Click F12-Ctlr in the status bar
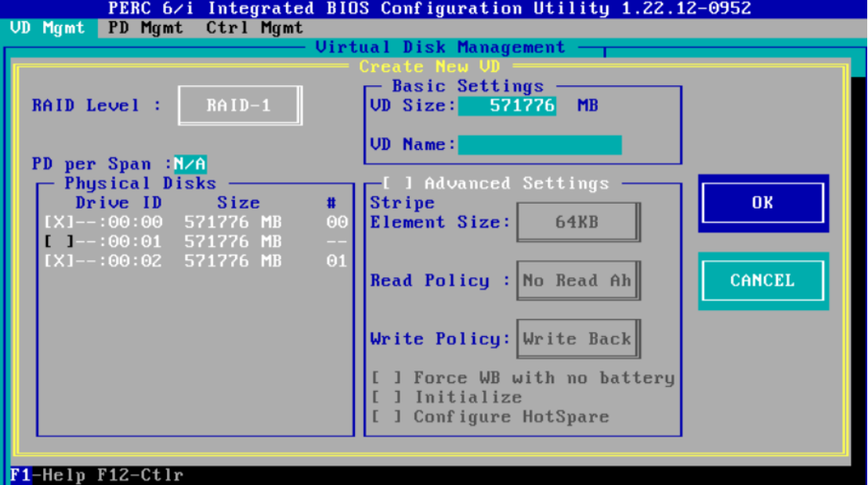The height and width of the screenshot is (485, 868). pyautogui.click(x=140, y=475)
